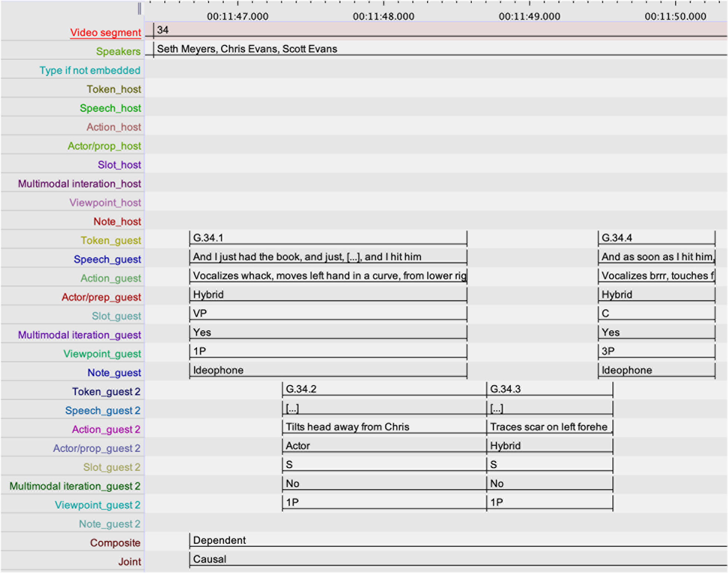Image resolution: width=728 pixels, height=573 pixels.
Task: Select 'Traces scar on left forehe' annotation
Action: pyautogui.click(x=550, y=427)
